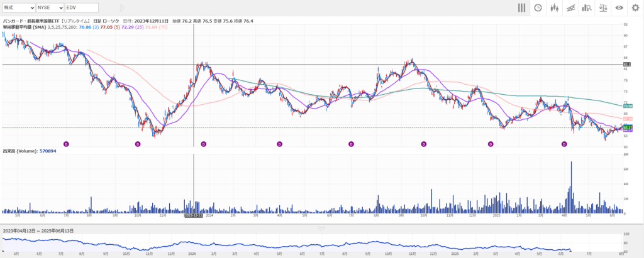644x258 pixels.
Task: Click the first purple dividend marker on the left
Action: (x=66, y=144)
